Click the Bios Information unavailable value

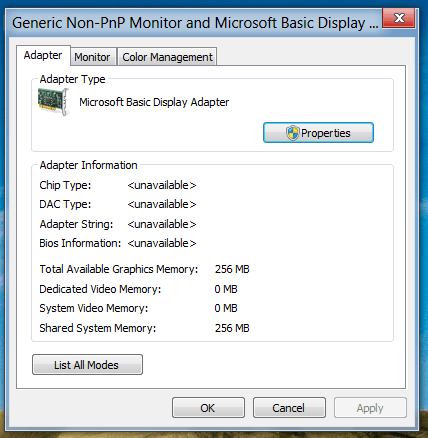162,243
